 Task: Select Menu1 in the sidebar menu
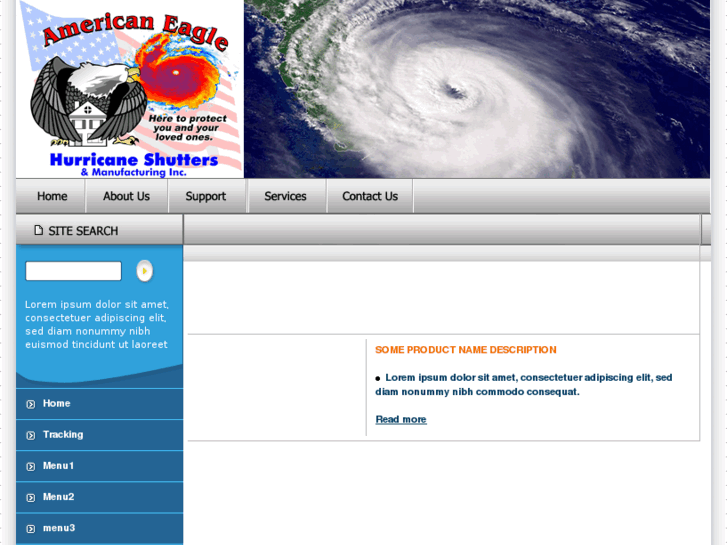point(100,466)
